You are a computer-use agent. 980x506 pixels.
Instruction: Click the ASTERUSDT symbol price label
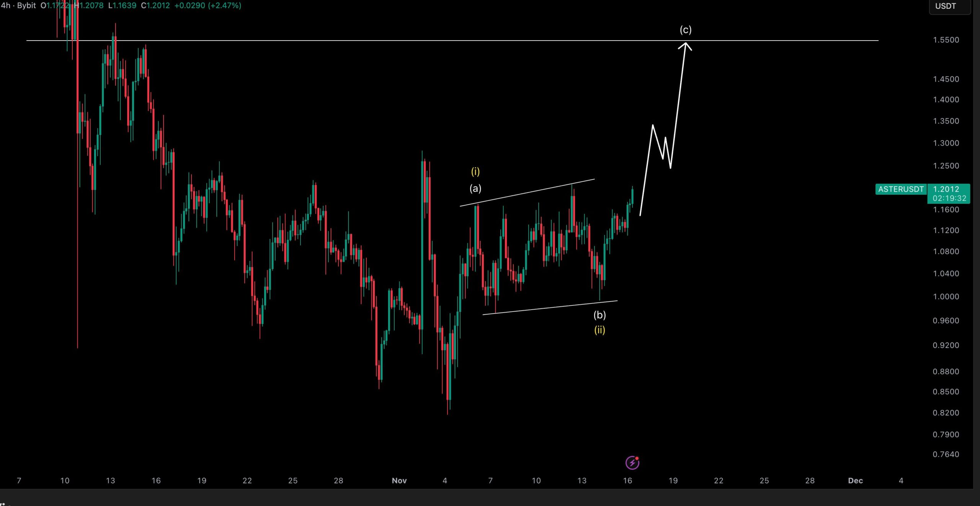(900, 189)
